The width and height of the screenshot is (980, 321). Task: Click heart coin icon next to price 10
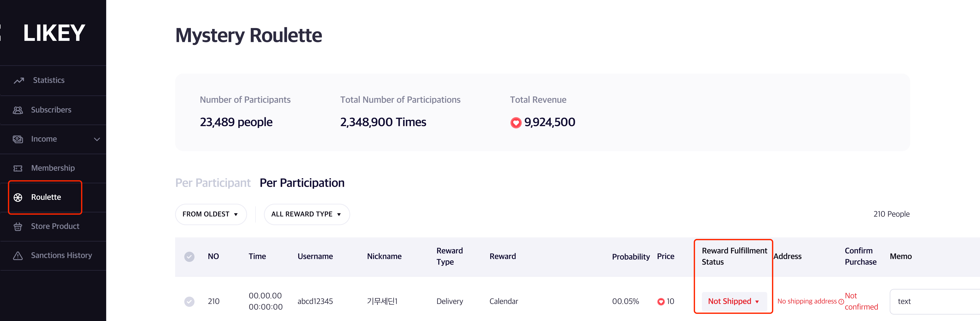click(661, 302)
